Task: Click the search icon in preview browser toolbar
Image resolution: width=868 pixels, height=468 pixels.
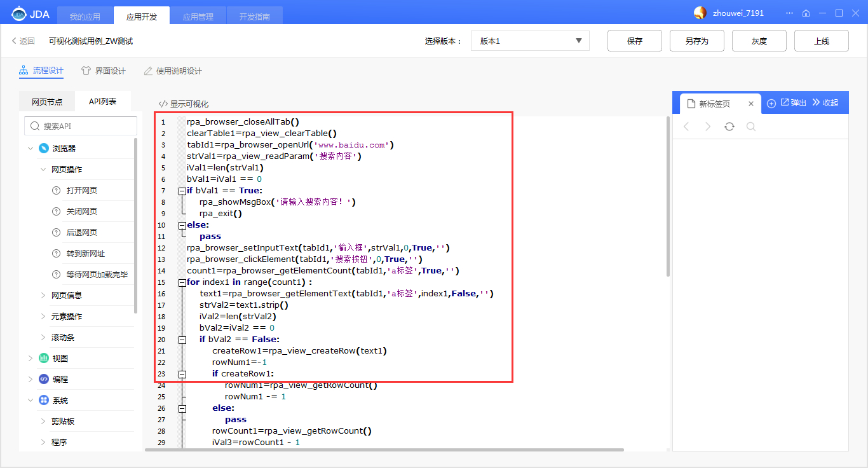Action: point(751,127)
